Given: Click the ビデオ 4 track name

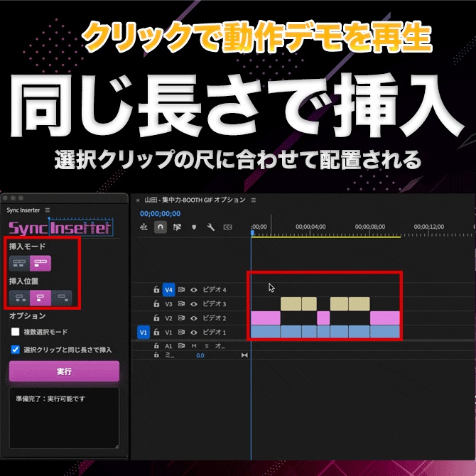Looking at the screenshot, I should pos(215,290).
